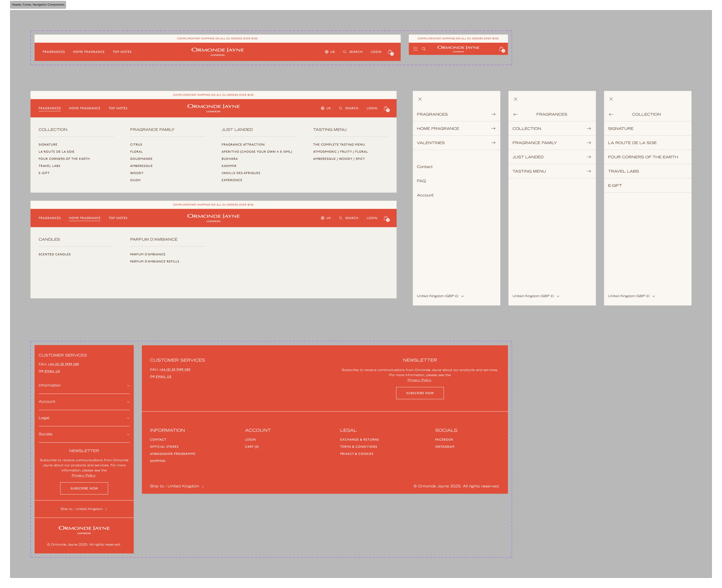722x588 pixels.
Task: Open the FACEBOOK link under Socials
Action: (444, 440)
